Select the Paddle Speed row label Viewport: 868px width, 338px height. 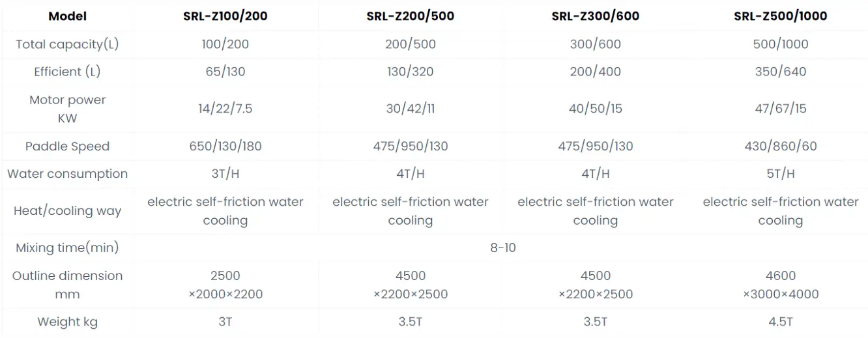tap(67, 147)
